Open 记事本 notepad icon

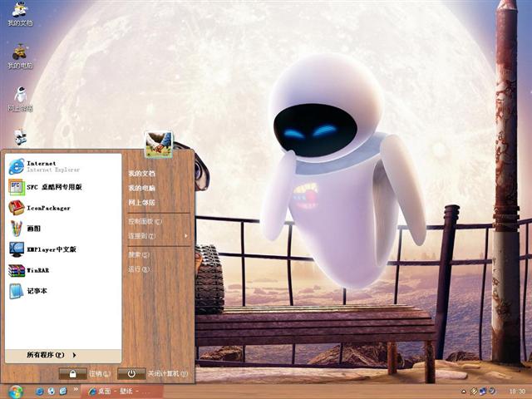point(17,291)
